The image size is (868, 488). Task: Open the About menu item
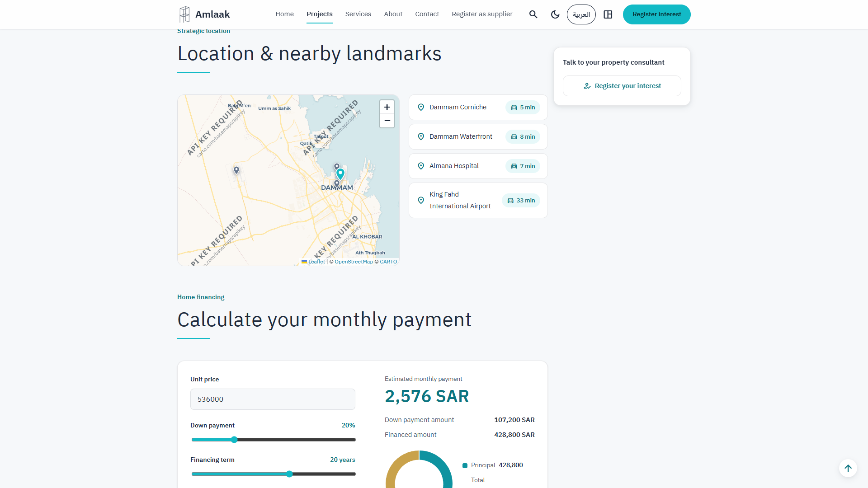coord(393,14)
